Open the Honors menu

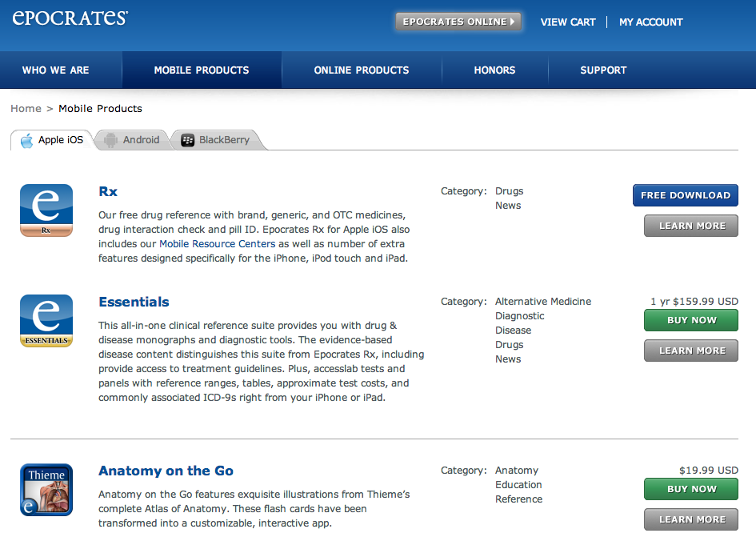pos(494,70)
